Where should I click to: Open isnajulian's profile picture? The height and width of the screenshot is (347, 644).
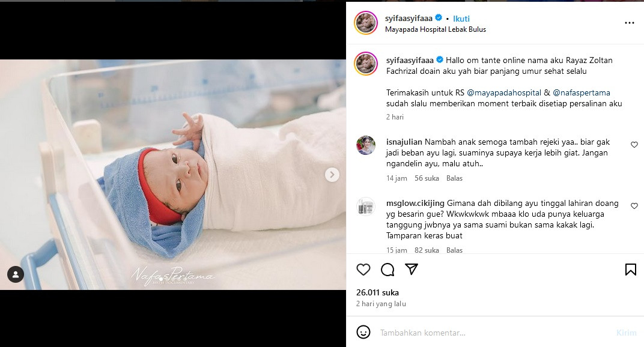(x=365, y=145)
